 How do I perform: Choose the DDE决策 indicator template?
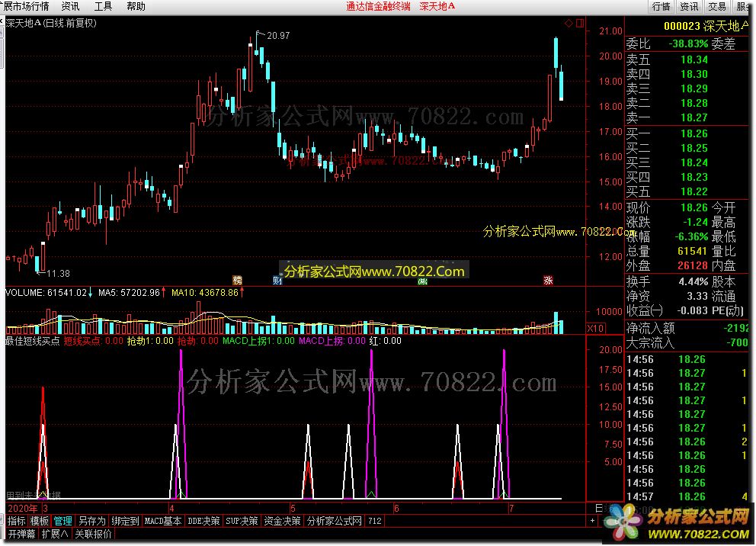pos(203,521)
